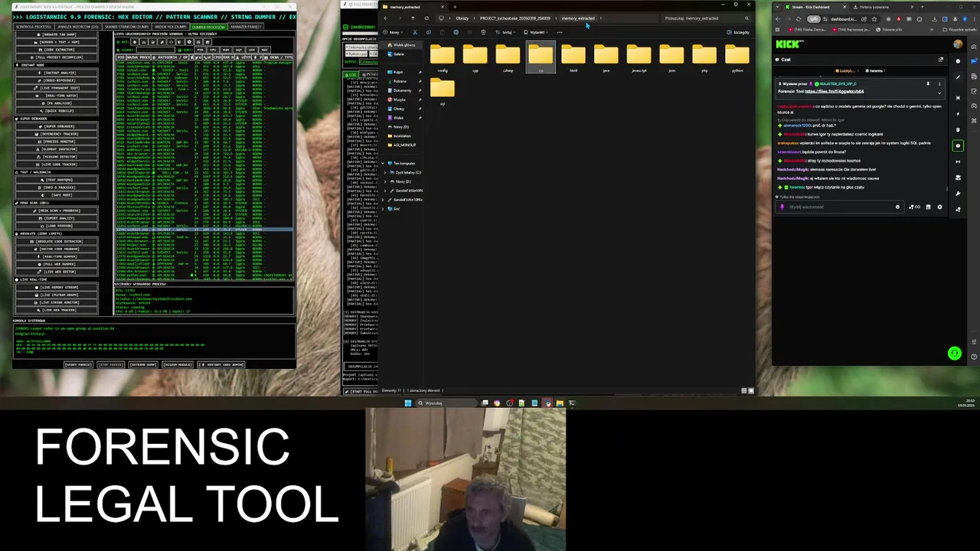Expand chevron after memory_extracted breadcrumb
980x551 pixels.
pyautogui.click(x=601, y=18)
